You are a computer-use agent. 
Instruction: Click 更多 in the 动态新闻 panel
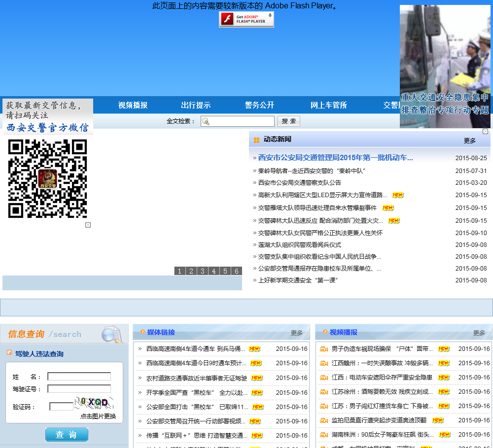[x=469, y=141]
